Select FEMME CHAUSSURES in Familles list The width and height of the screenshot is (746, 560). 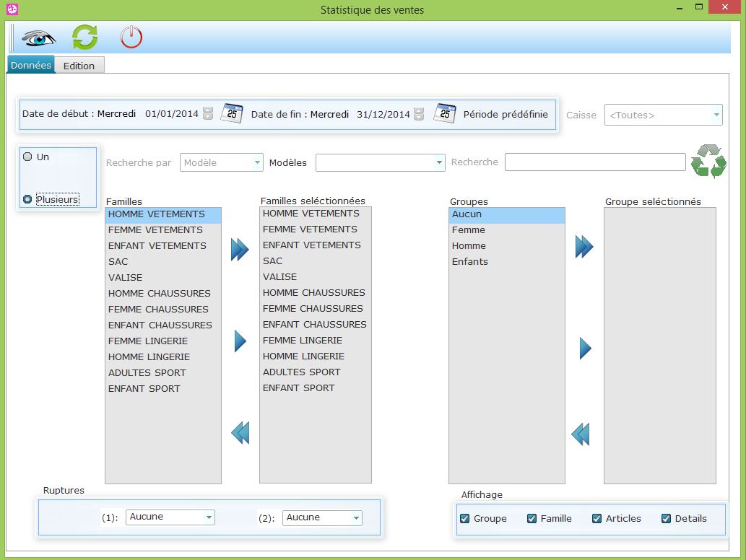click(x=158, y=309)
